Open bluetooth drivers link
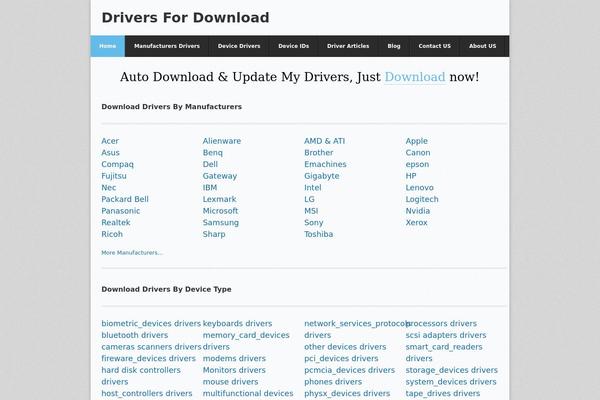 [135, 335]
